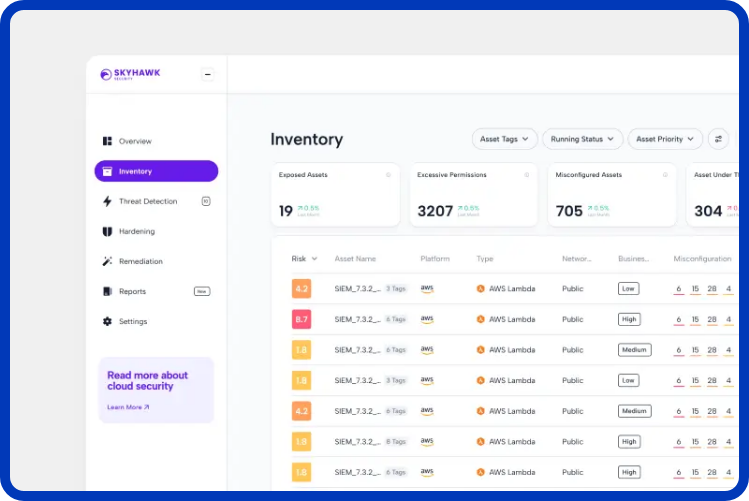
Task: Click the Asset Priority chevron arrow
Action: click(690, 139)
